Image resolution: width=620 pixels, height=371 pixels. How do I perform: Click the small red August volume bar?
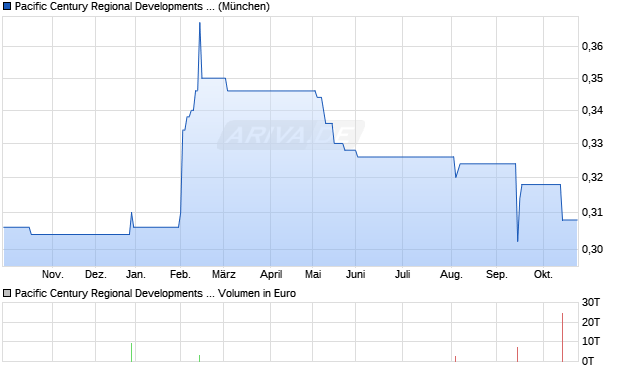(x=456, y=359)
